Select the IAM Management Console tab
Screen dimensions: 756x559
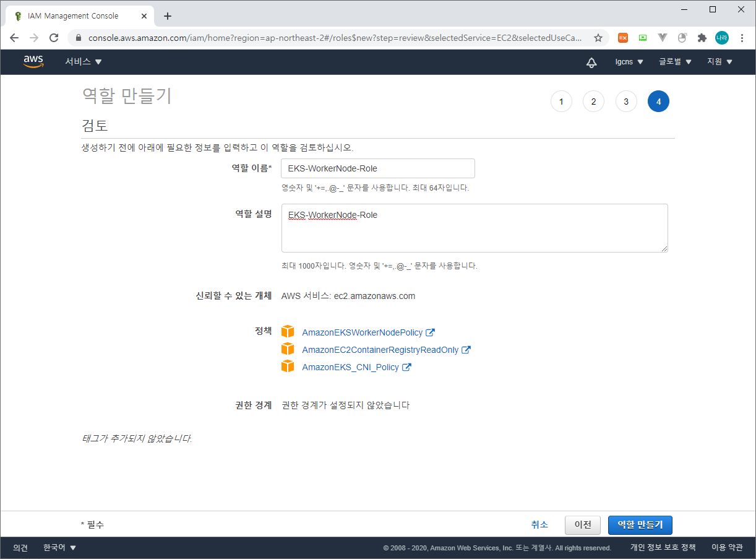(x=79, y=16)
